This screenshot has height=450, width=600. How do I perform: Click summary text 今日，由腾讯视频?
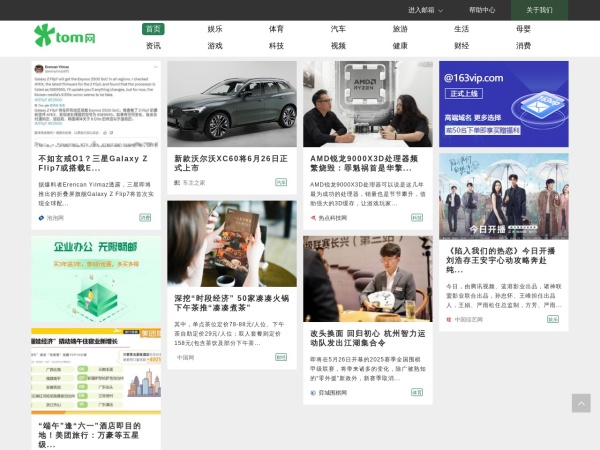point(504,296)
